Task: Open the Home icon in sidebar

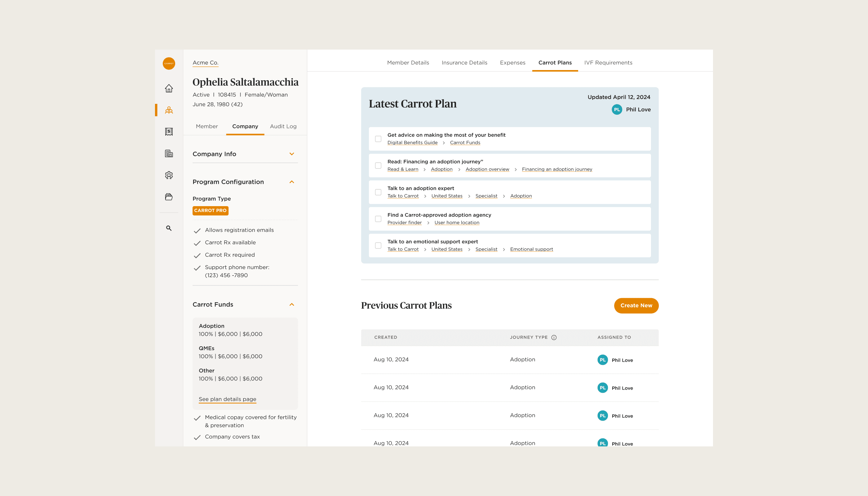Action: pyautogui.click(x=169, y=89)
